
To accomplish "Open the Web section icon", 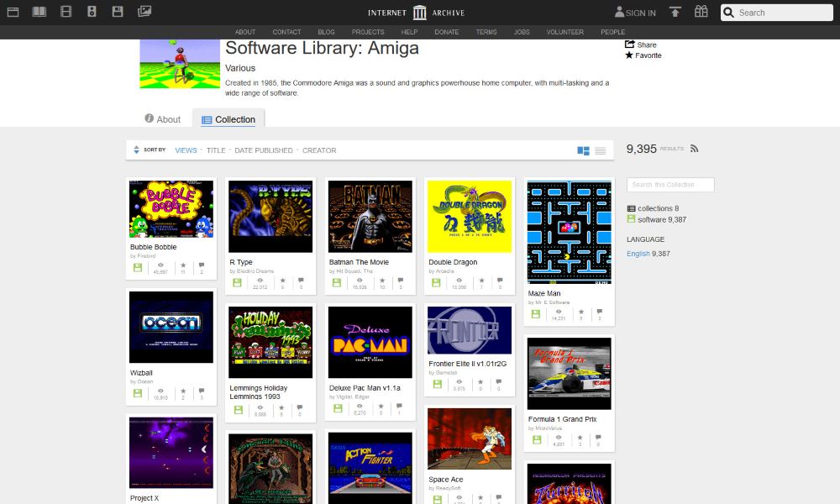I will tap(13, 12).
